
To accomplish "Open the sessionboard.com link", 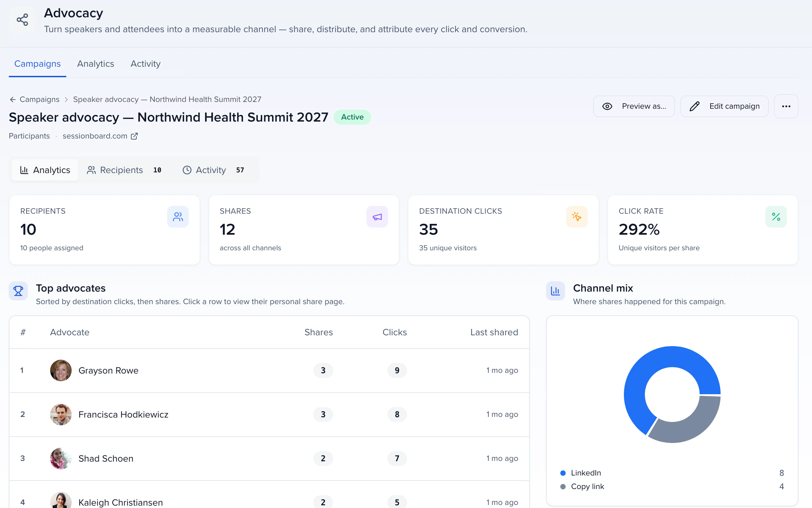I will pos(95,136).
